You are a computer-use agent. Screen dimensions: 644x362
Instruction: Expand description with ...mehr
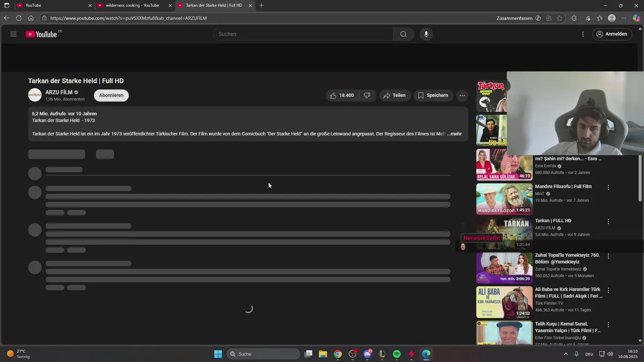(x=454, y=134)
